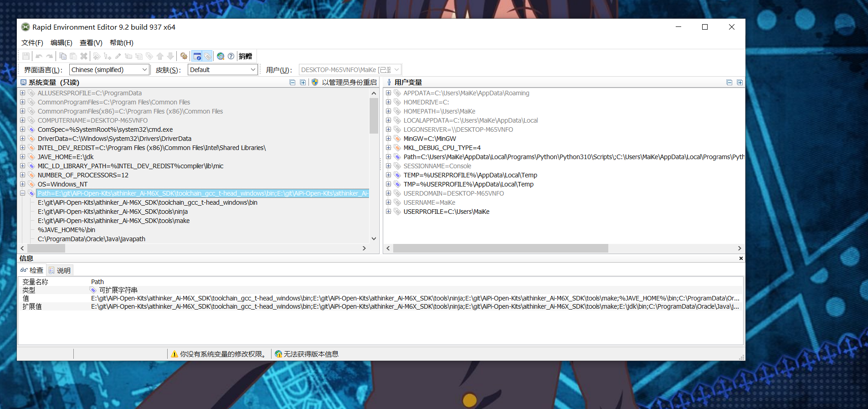Screen dimensions: 868x409
Task: Switch to the 说明 tab
Action: tap(60, 270)
